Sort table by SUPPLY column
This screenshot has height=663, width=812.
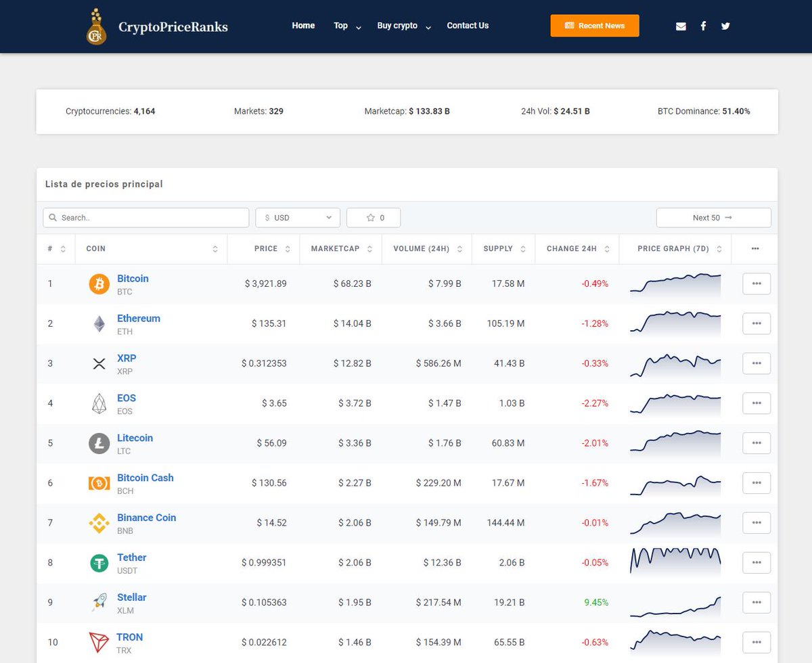pyautogui.click(x=503, y=249)
